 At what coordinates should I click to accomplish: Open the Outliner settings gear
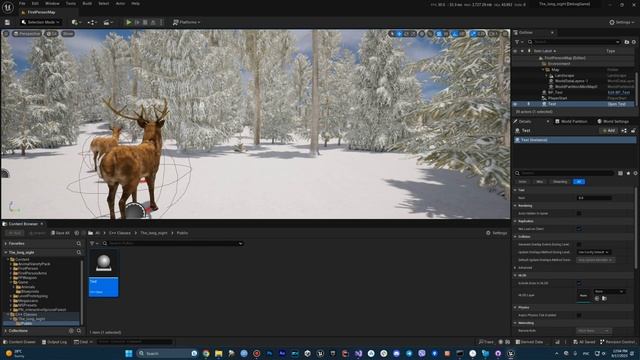(x=634, y=42)
